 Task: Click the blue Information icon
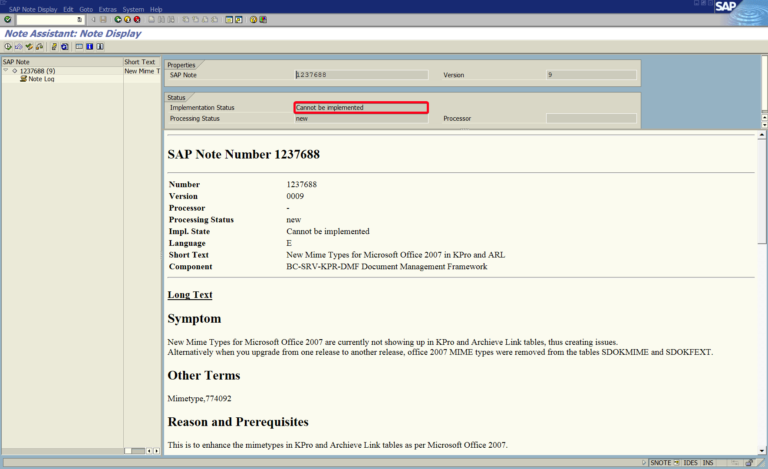tap(90, 47)
